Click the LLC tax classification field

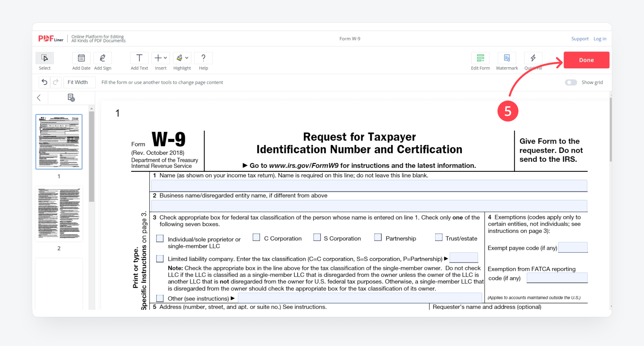click(464, 257)
